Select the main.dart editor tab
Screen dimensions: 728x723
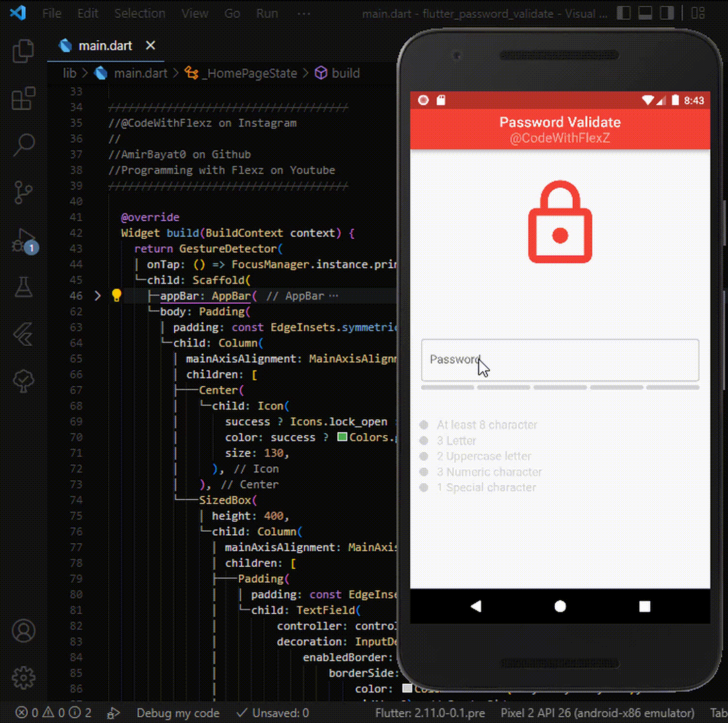point(105,45)
